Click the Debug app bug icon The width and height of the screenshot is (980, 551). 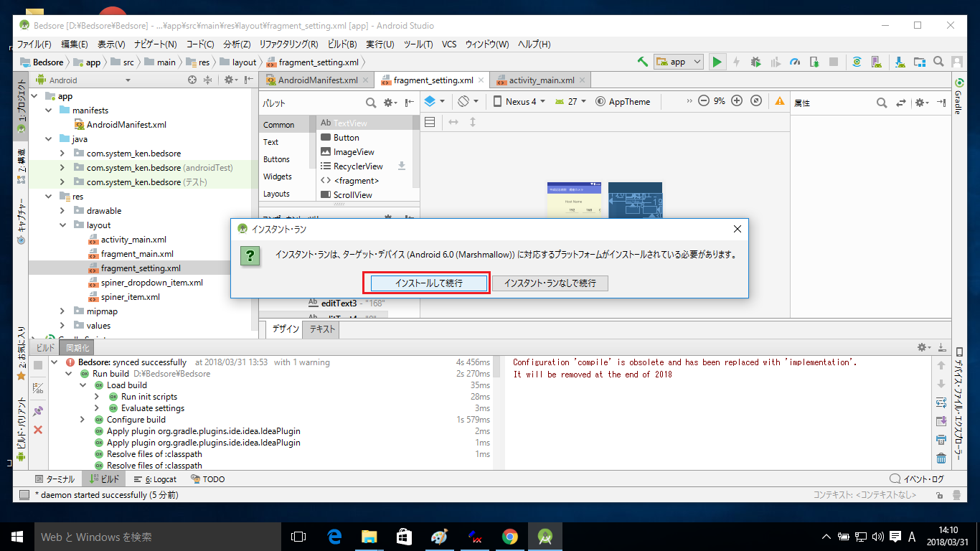755,62
